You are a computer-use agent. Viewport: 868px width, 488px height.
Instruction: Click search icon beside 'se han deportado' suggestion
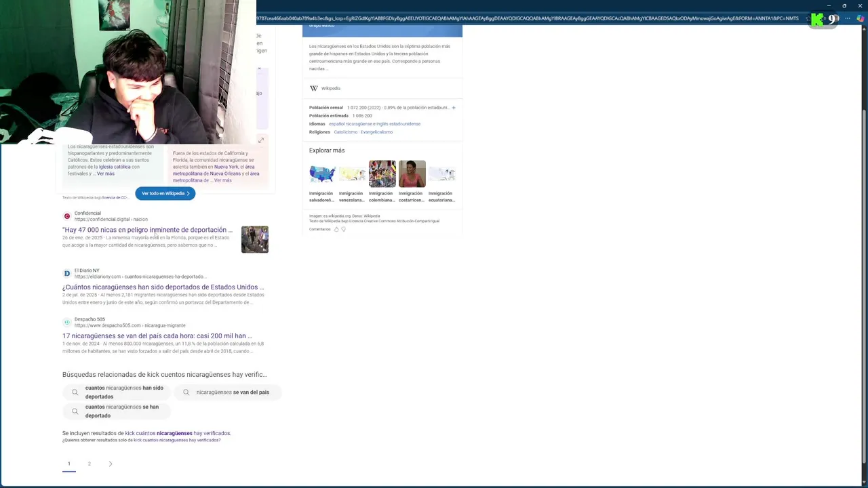[75, 411]
